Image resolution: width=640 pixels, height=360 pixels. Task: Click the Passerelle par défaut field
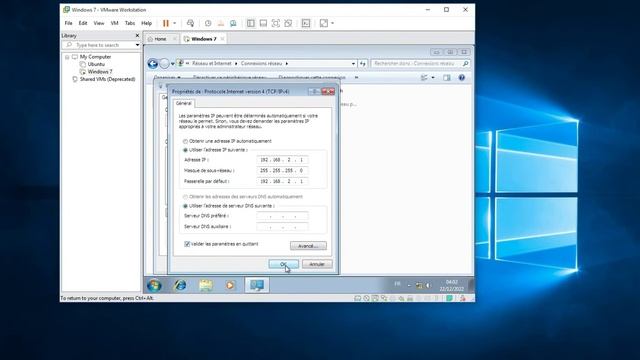pos(282,181)
